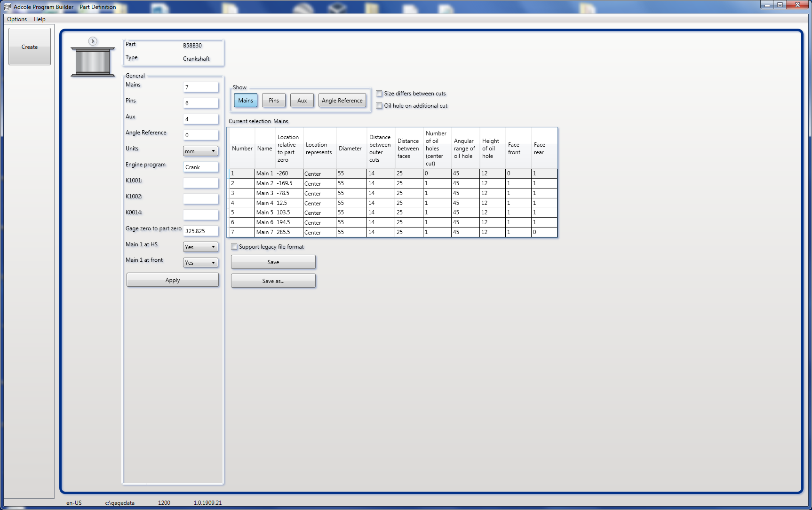Enable Support legacy file format
812x510 pixels.
point(234,246)
